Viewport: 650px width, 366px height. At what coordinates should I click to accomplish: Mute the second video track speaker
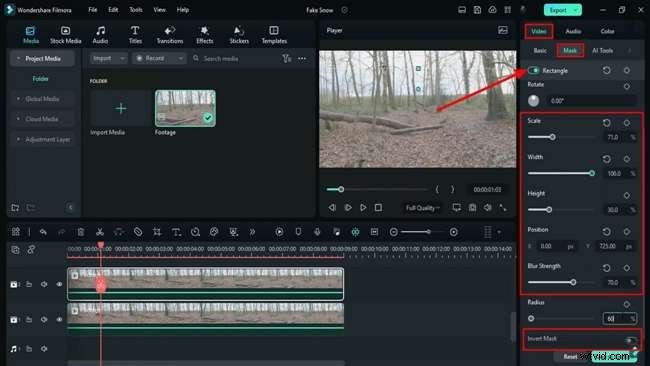pyautogui.click(x=44, y=320)
